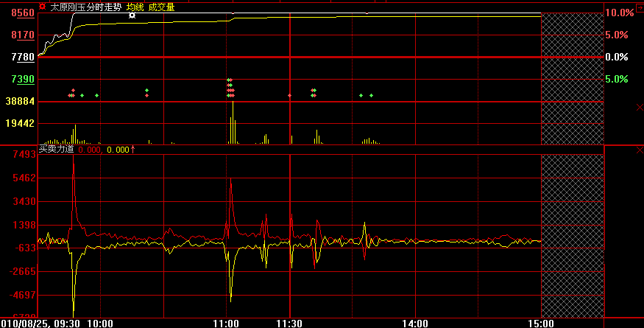Viewport: 644px width, 328px height.
Task: Click the 14:00 time axis label
Action: pyautogui.click(x=415, y=324)
